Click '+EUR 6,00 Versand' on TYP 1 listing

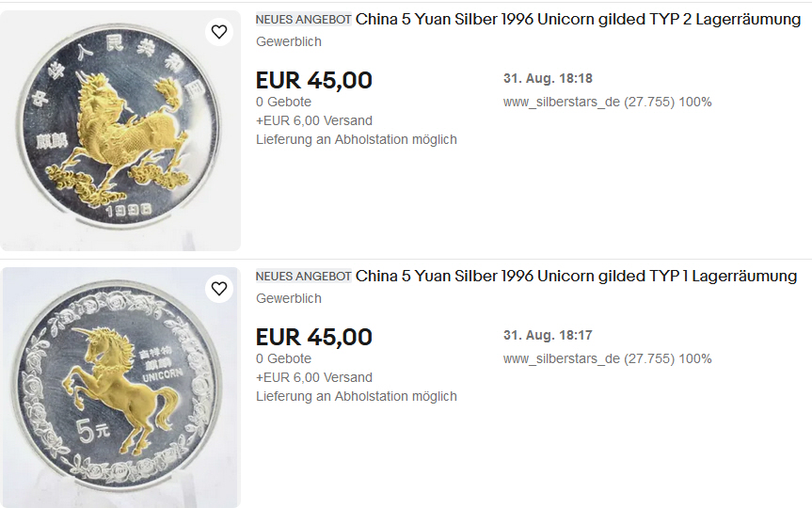tap(314, 377)
